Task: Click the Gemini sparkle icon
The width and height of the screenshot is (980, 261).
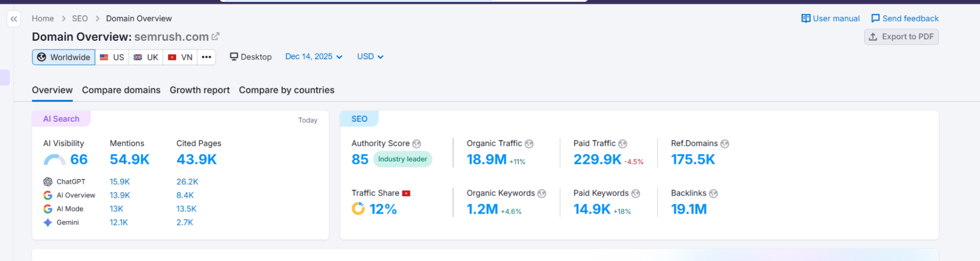Action: 48,222
